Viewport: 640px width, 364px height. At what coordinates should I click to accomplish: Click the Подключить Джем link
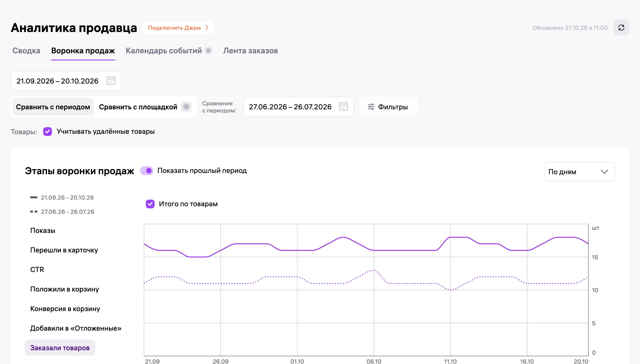coord(178,28)
